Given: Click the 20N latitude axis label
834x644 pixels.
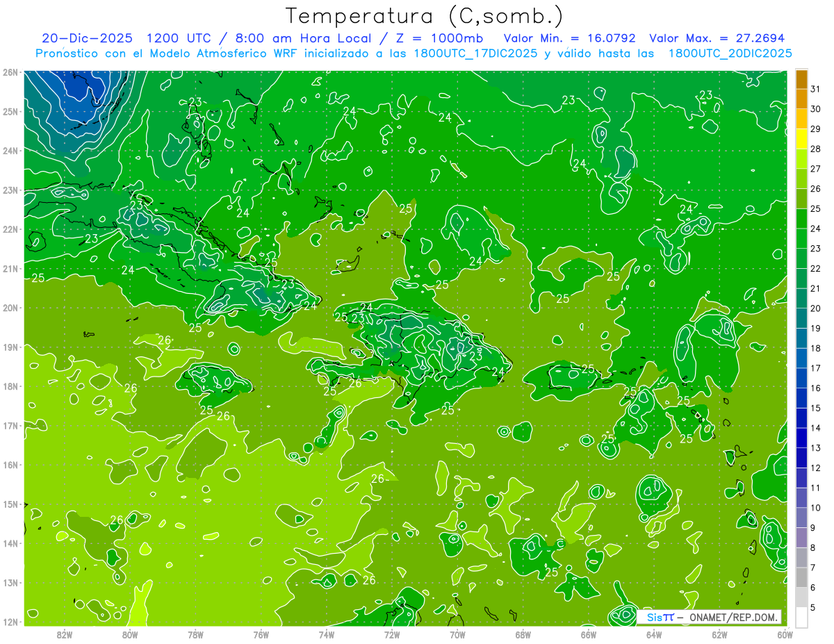Looking at the screenshot, I should click(x=10, y=308).
